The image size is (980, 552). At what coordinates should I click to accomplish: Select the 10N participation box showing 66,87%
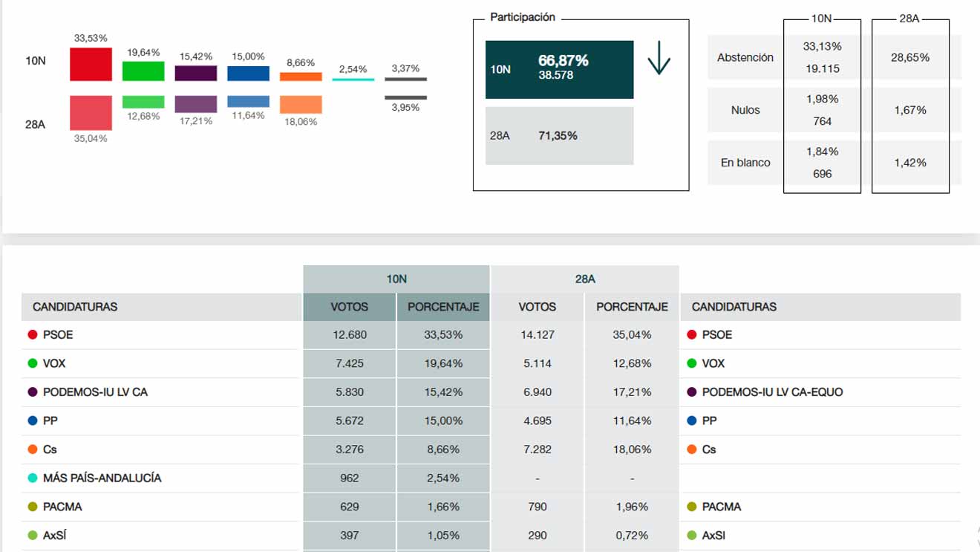559,70
